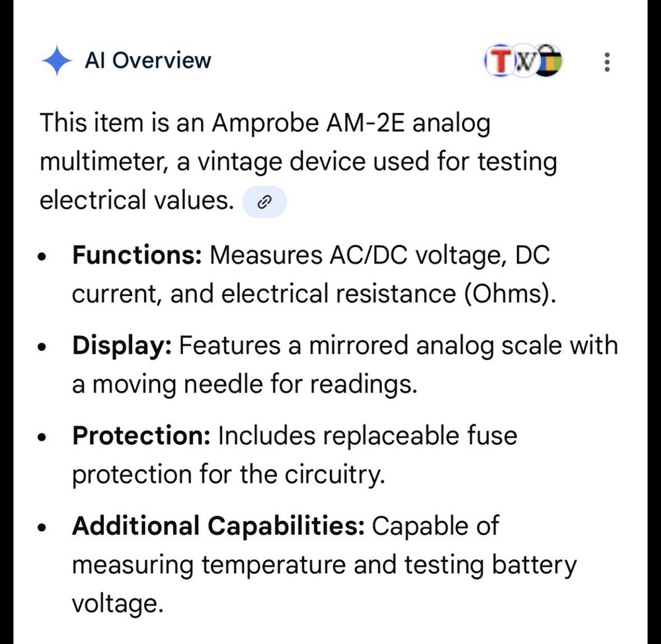Click the link chip after electrical values

click(x=264, y=201)
